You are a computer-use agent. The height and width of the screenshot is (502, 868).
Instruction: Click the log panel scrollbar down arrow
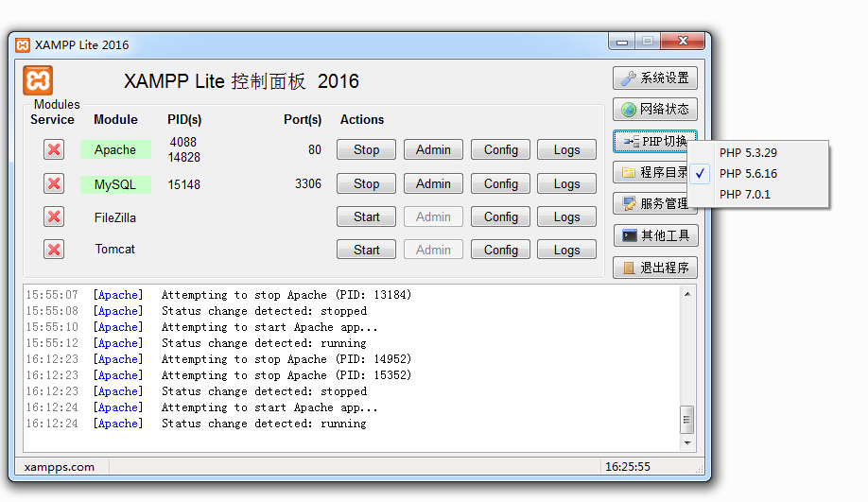687,442
